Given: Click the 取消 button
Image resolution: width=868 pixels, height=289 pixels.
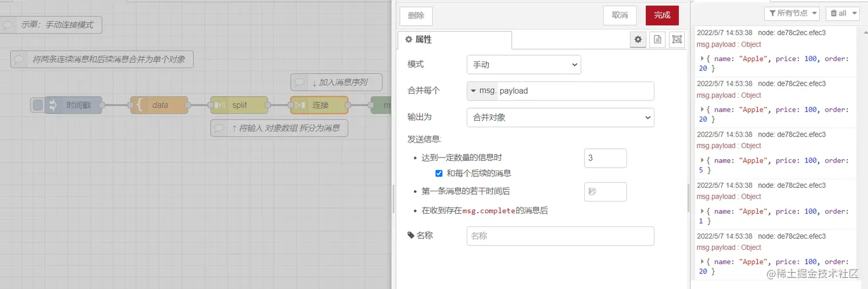Looking at the screenshot, I should (x=619, y=16).
